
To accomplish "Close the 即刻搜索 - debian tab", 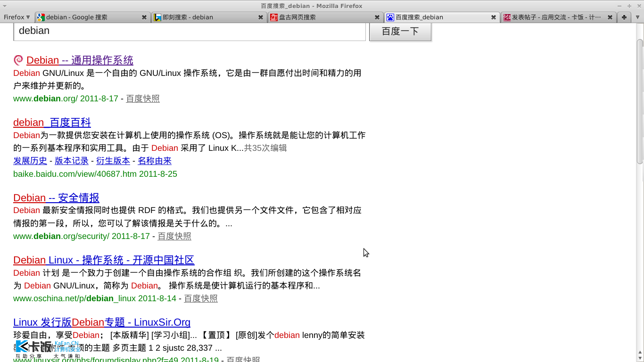I will tap(261, 17).
